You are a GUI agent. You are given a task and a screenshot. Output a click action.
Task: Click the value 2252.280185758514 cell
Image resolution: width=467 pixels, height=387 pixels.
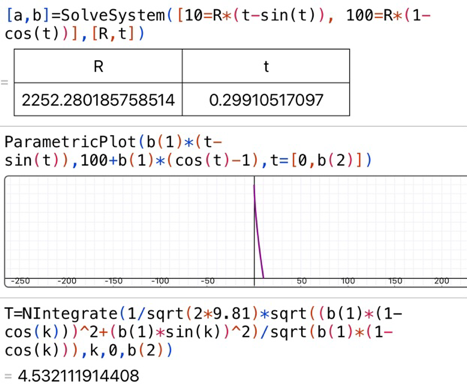coord(98,100)
